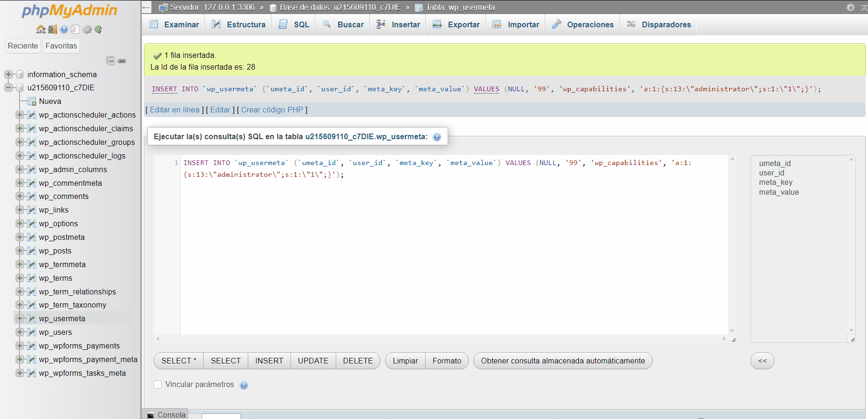The width and height of the screenshot is (868, 419).
Task: Open the wp_options table in the tree
Action: pos(58,223)
